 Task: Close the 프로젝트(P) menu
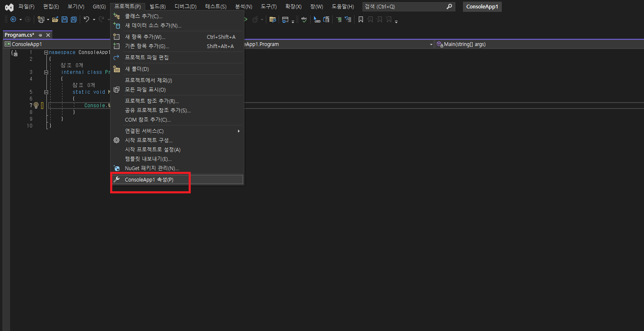[x=127, y=7]
